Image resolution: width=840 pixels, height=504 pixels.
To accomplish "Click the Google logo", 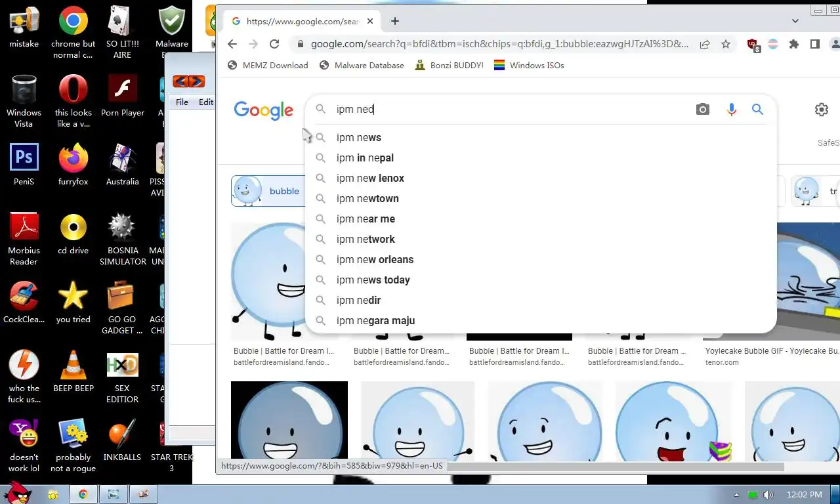I will pyautogui.click(x=263, y=110).
